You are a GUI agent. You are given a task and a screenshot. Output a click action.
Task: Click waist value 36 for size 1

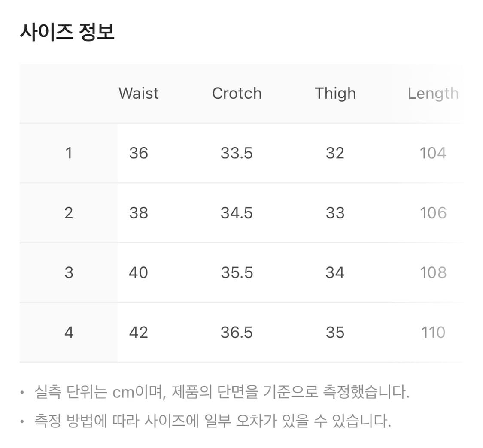point(138,153)
